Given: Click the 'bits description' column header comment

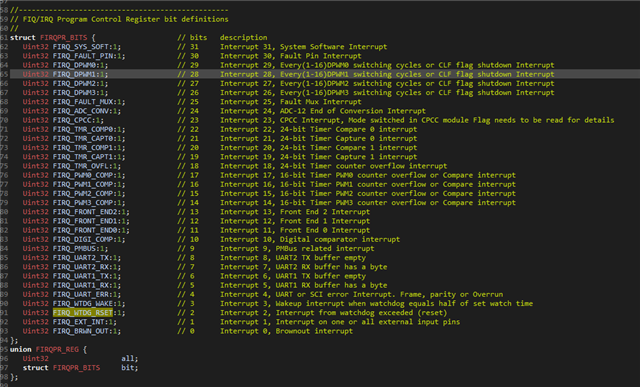Looking at the screenshot, I should pyautogui.click(x=222, y=38).
